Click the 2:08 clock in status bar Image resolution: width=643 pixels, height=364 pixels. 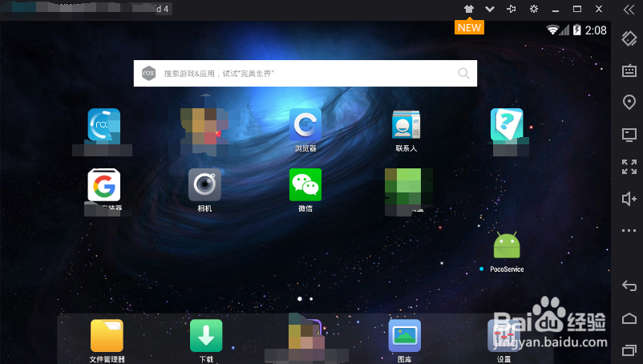596,30
